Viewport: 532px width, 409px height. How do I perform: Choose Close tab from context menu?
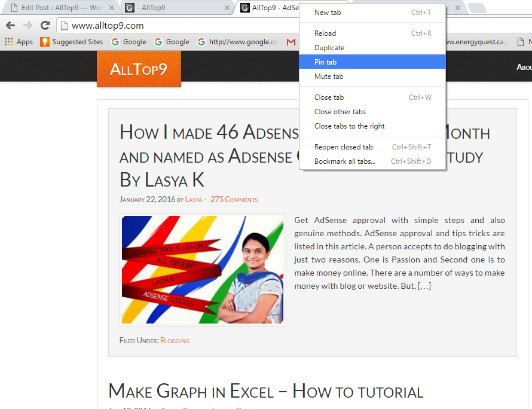pyautogui.click(x=372, y=97)
